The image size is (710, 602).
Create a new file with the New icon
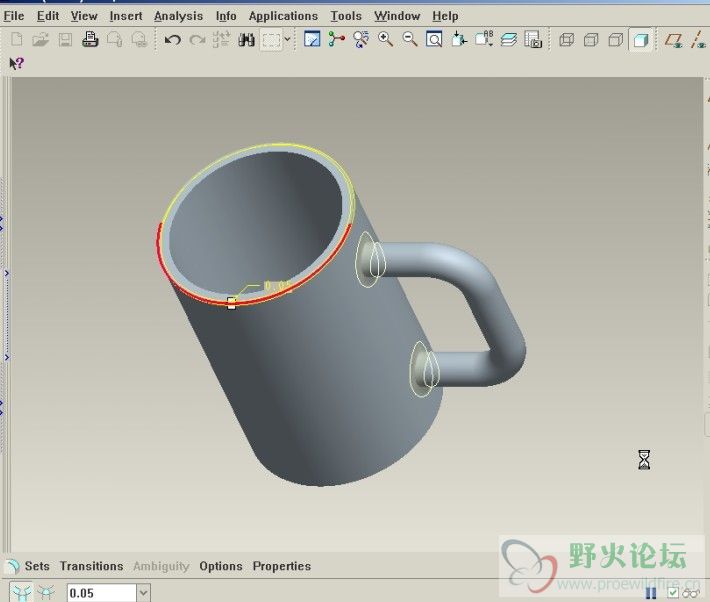click(x=16, y=40)
